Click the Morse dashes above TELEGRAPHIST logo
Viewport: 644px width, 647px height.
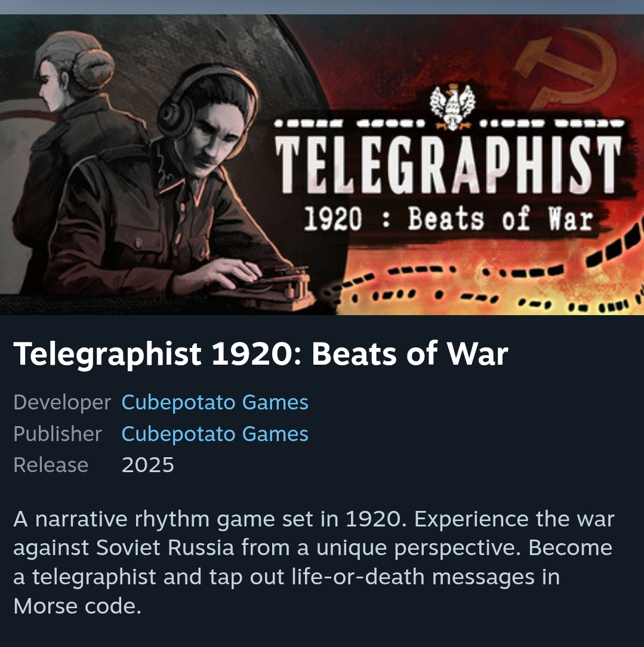449,123
